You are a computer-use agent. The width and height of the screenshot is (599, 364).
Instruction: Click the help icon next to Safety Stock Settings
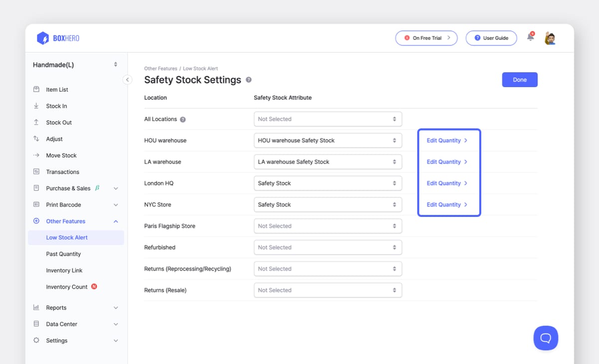248,80
